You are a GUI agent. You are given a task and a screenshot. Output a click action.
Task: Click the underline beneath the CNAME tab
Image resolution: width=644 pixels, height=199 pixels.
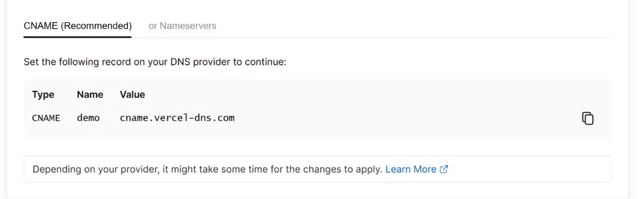tap(77, 37)
